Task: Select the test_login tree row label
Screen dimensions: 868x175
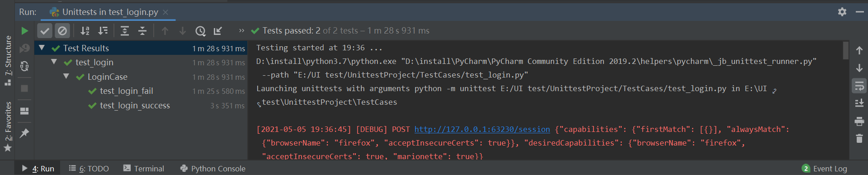Action: click(x=94, y=62)
